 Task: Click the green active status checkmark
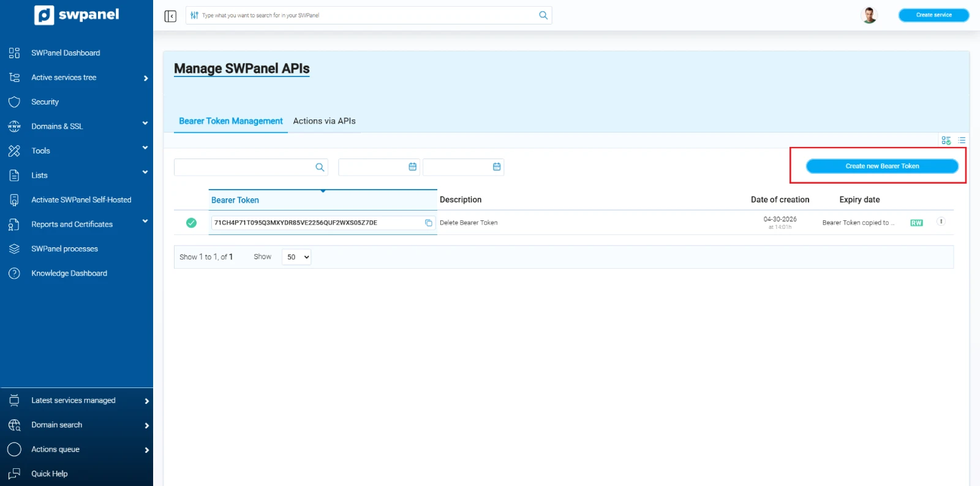(191, 223)
